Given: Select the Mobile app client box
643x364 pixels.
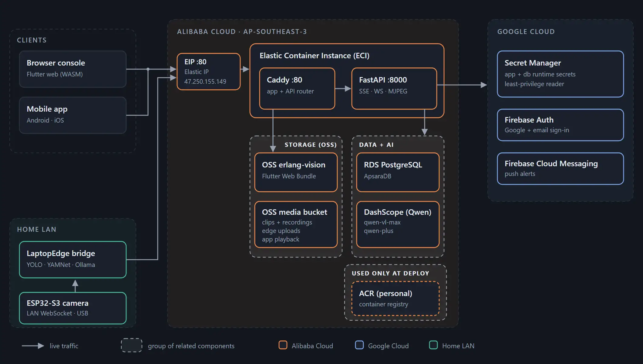Looking at the screenshot, I should pos(73,115).
